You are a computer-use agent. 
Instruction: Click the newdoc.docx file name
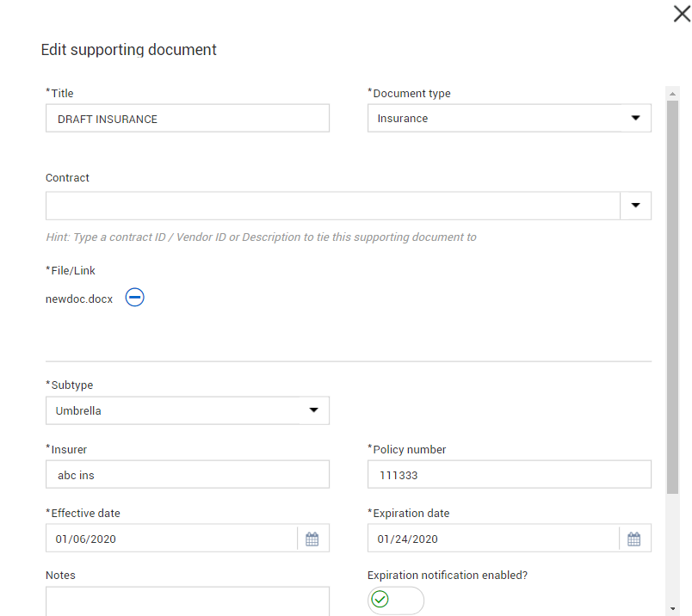click(x=79, y=299)
